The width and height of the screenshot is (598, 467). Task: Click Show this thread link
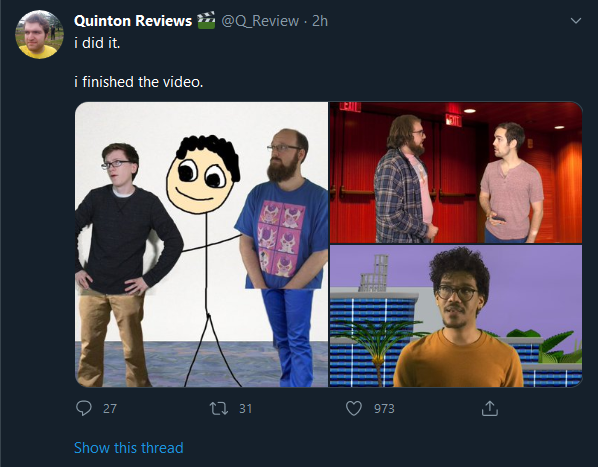pos(129,448)
